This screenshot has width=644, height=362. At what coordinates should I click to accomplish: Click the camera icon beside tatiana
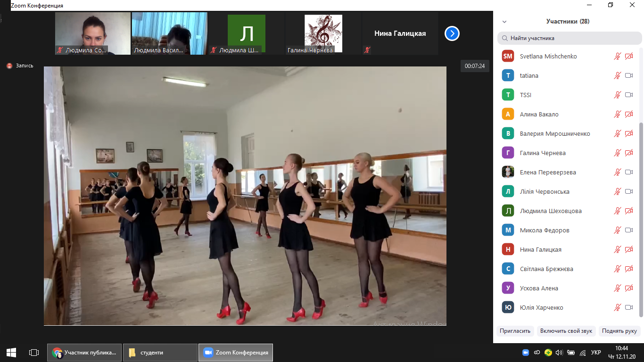(x=628, y=76)
